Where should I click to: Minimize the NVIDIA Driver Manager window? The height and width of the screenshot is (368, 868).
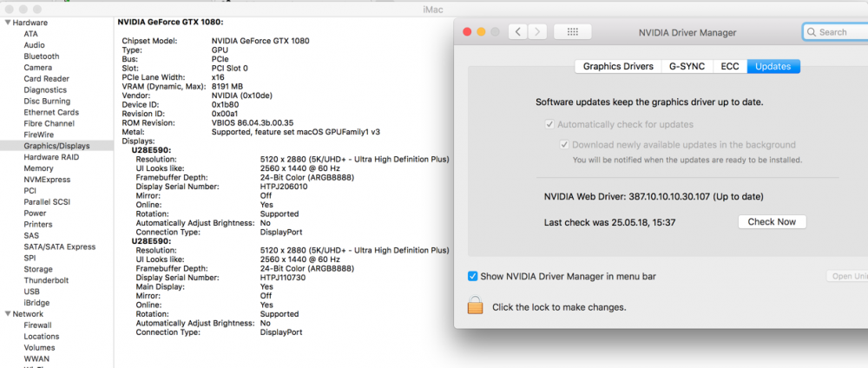pos(481,32)
